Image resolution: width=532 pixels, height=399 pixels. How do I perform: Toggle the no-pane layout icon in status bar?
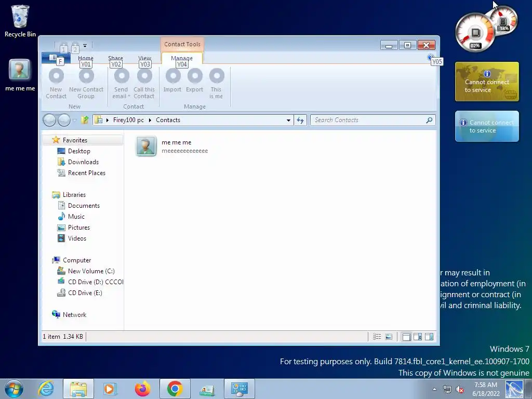point(406,337)
